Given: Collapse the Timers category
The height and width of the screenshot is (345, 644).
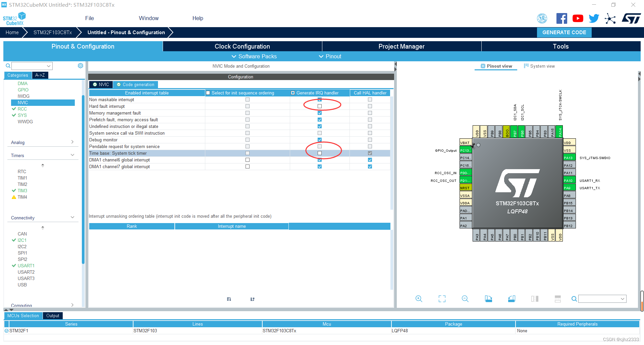Looking at the screenshot, I should 72,155.
